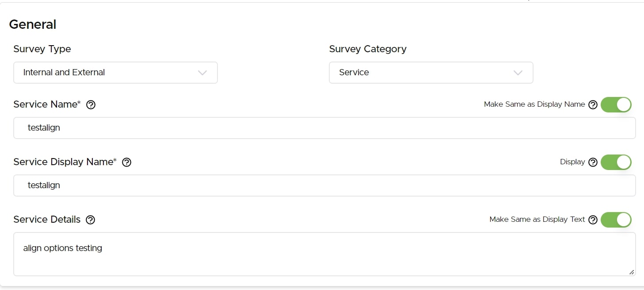Viewport: 644px width, 290px height.
Task: Disable the 'Make Same as Display Name' toggle
Action: click(x=616, y=105)
